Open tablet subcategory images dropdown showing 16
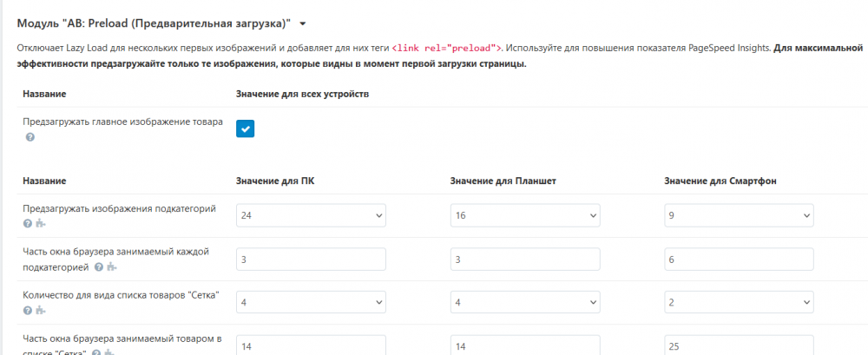Screen dimensions: 868x355 pos(525,215)
